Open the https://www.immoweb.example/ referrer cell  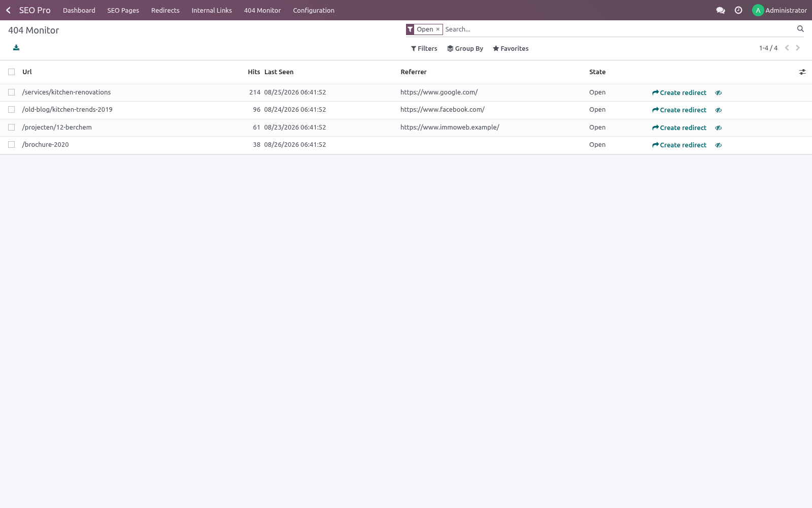[450, 128]
